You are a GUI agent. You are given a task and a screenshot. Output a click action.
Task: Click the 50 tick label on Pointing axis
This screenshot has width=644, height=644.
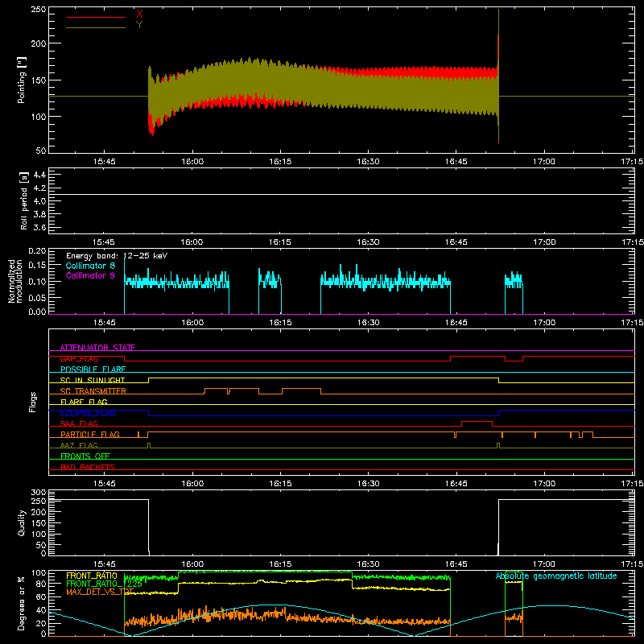[41, 151]
